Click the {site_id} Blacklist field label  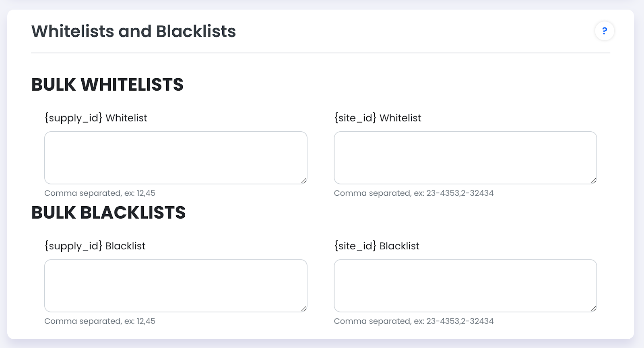[377, 246]
